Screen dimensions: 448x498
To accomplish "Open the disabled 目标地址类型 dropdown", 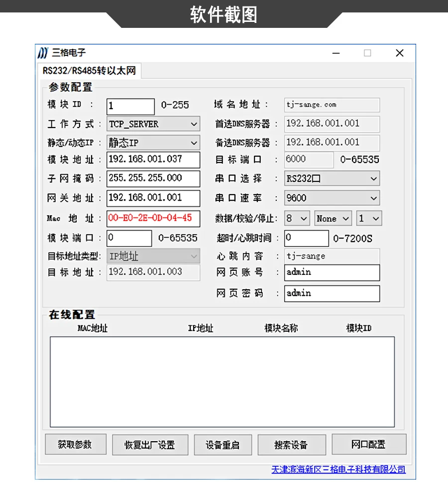I will pos(153,256).
